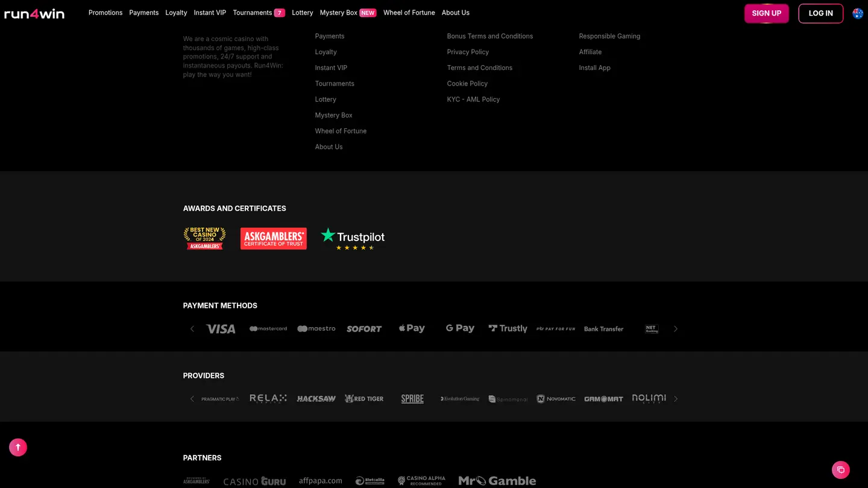
Task: Click the Red Tiger provider logo
Action: [x=364, y=399]
